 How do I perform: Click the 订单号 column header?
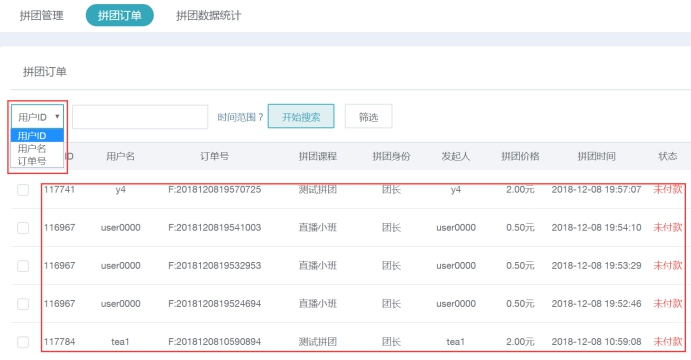click(x=215, y=156)
